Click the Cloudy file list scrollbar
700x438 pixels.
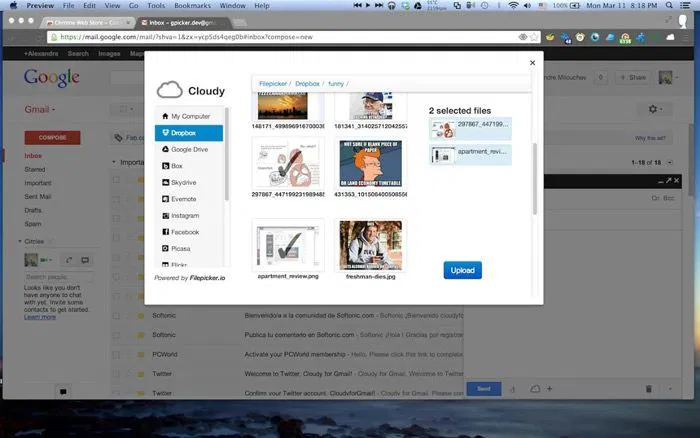[534, 179]
